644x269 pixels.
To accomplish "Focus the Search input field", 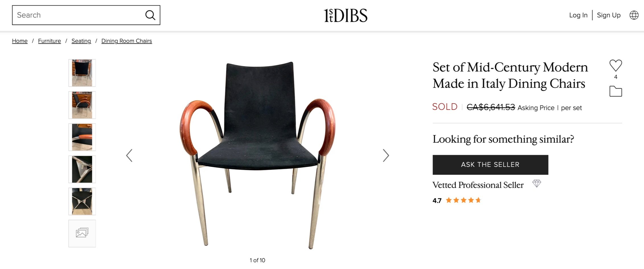I will point(80,15).
